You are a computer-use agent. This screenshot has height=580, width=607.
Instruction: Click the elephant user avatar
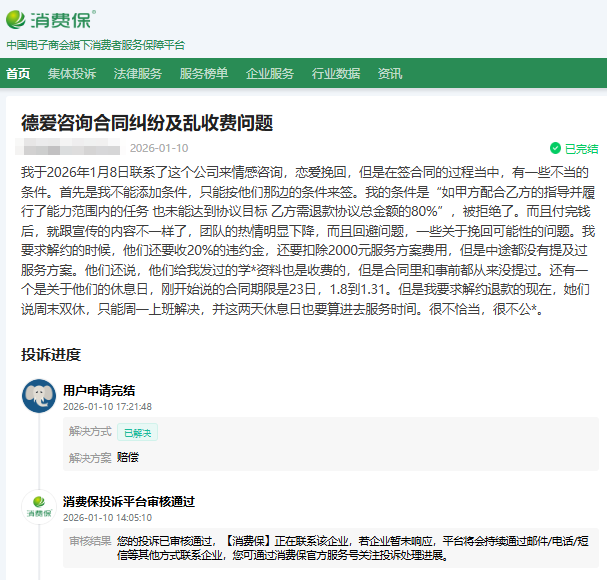click(x=38, y=397)
